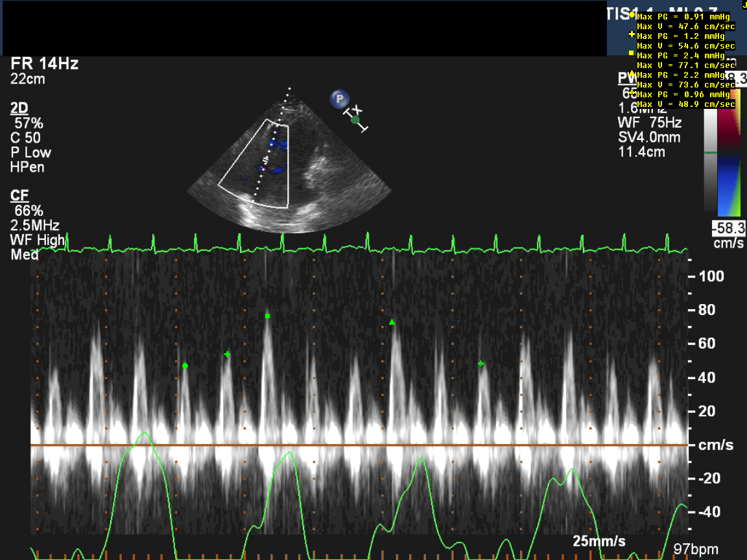Click the 25mm/s sweep speed label
Screen dimensions: 747x560
point(599,541)
